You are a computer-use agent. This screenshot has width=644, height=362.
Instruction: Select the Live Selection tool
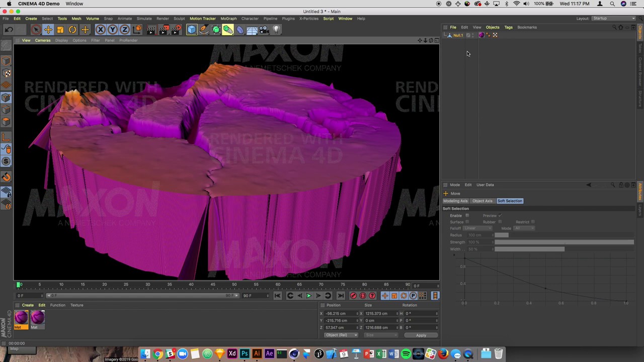coord(36,30)
